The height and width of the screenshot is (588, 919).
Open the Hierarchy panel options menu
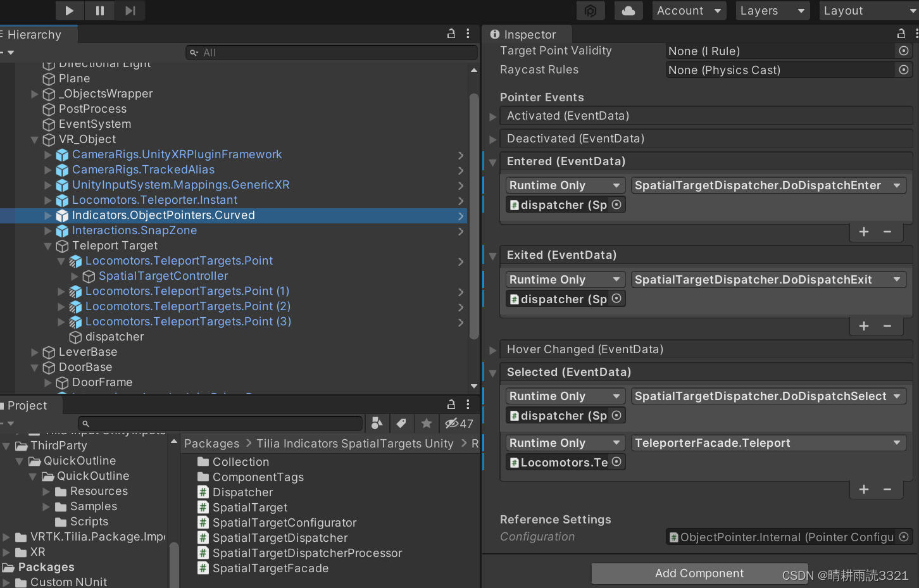[468, 34]
